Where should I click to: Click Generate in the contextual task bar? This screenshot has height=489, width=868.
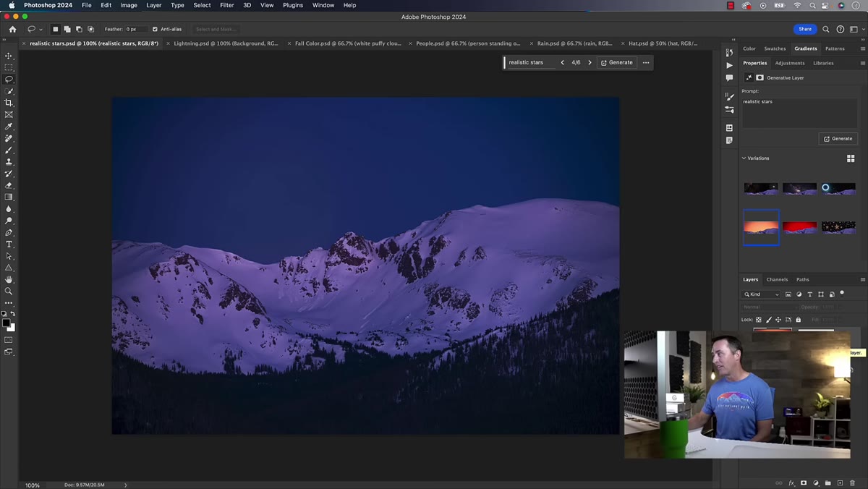click(x=616, y=62)
